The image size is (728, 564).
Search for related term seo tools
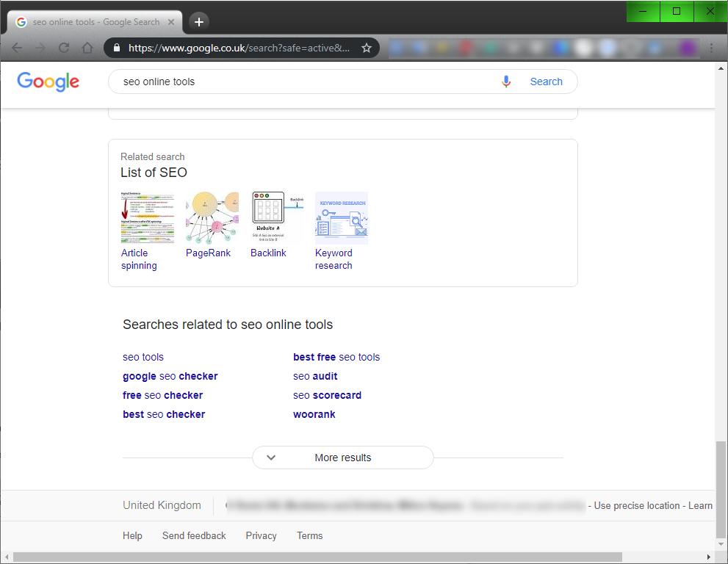[143, 357]
